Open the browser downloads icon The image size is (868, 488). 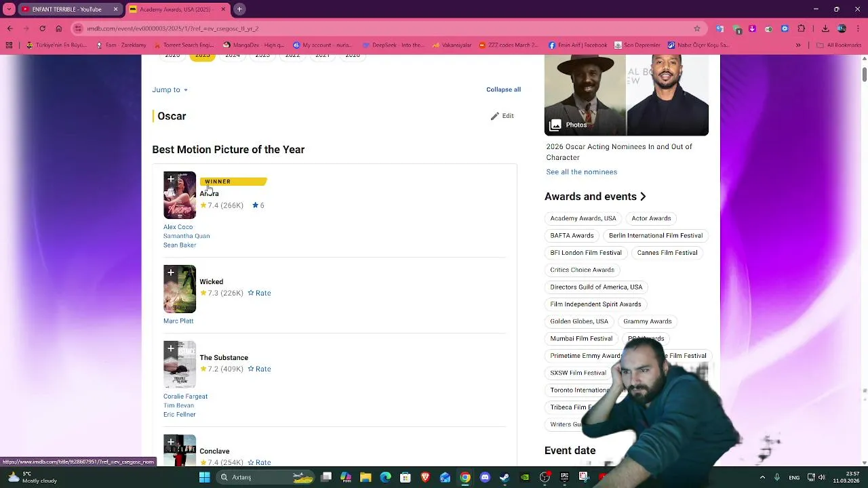pos(825,28)
